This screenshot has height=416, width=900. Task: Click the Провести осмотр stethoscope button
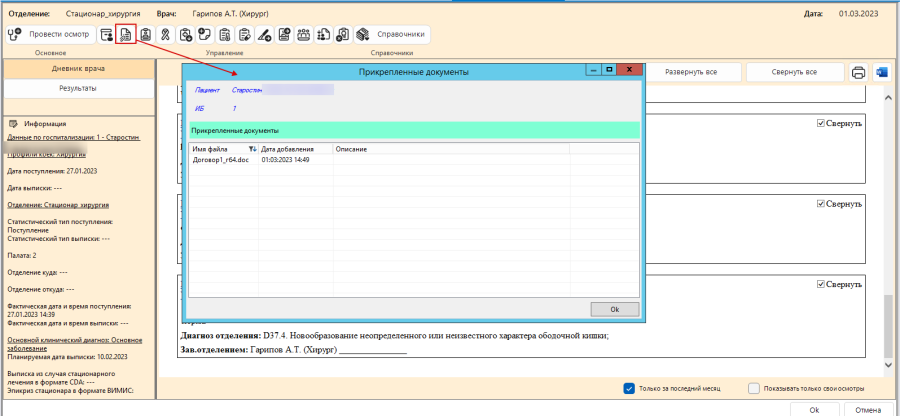tap(51, 34)
